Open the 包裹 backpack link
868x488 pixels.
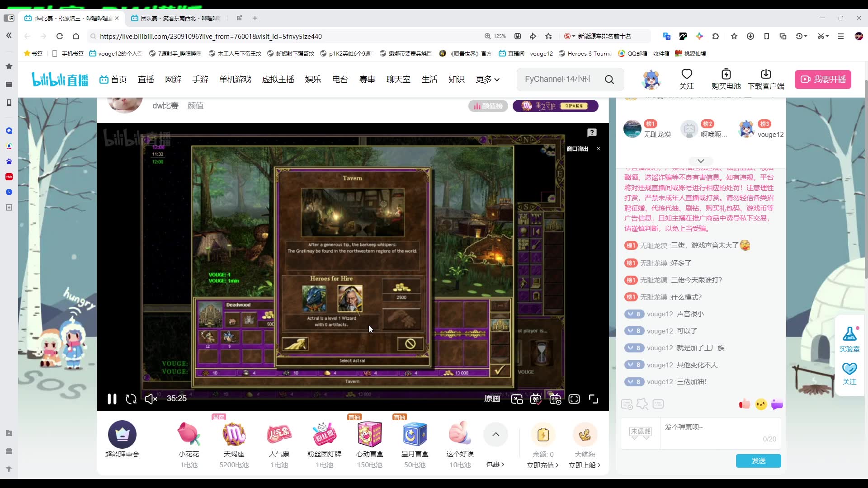pyautogui.click(x=495, y=465)
